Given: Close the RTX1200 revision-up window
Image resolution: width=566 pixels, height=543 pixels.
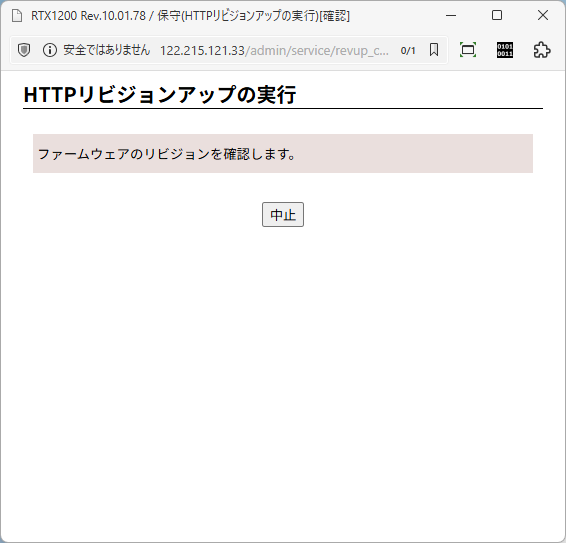Looking at the screenshot, I should click(543, 15).
